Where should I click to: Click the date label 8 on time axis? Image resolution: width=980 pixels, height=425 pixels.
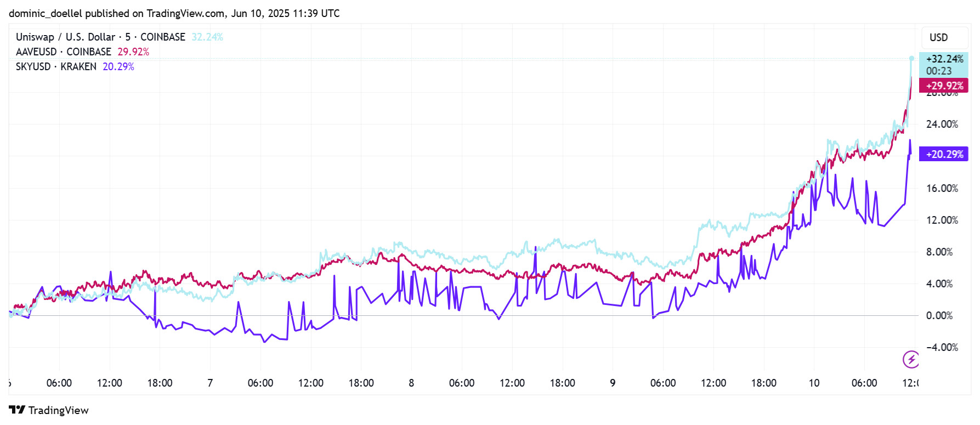pos(411,383)
